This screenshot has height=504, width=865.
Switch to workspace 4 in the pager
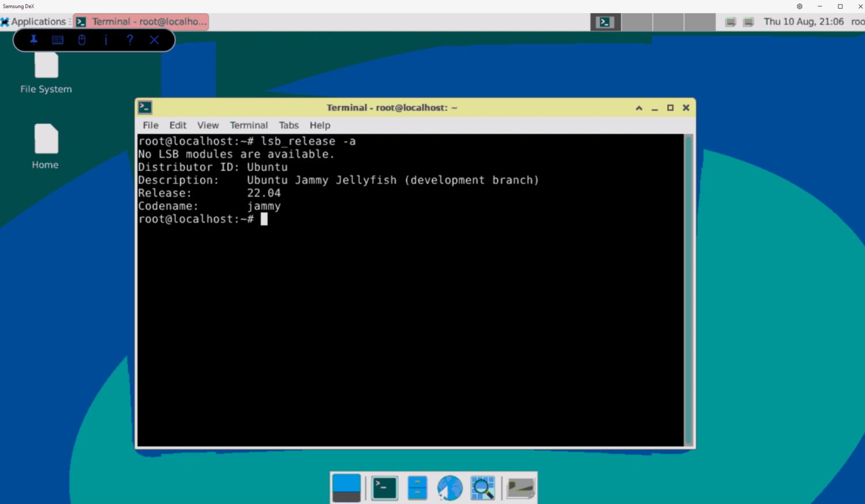pos(699,22)
